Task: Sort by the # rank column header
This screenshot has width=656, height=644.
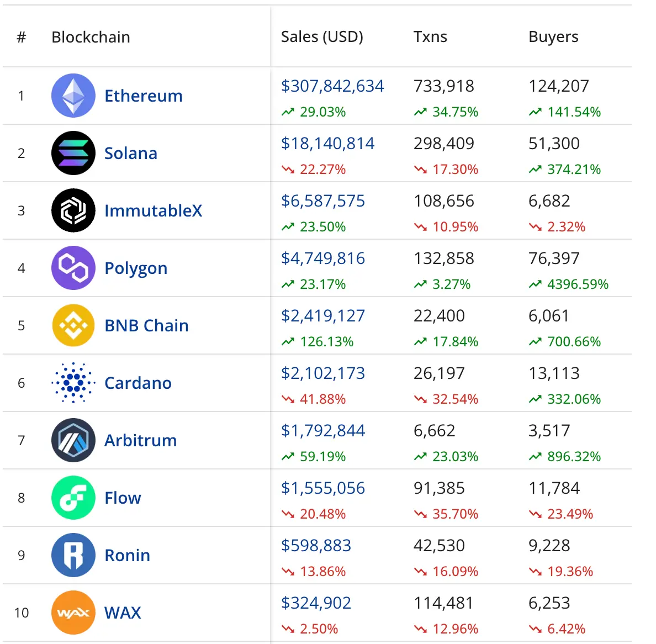Action: tap(22, 37)
